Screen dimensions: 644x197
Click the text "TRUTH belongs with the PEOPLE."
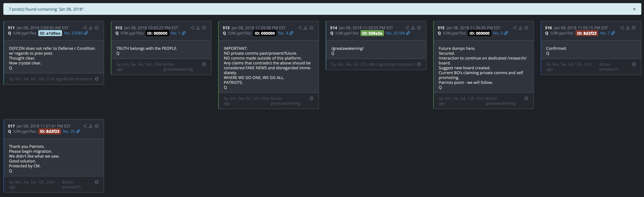coord(147,48)
